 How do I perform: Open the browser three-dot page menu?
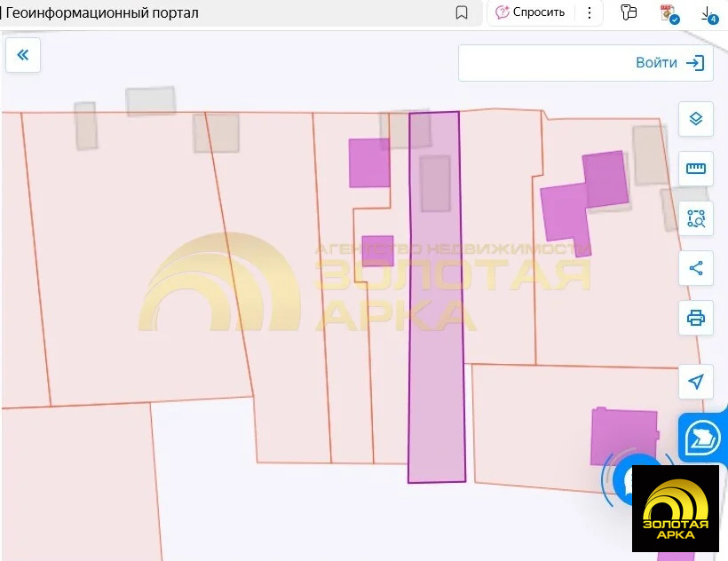pyautogui.click(x=589, y=12)
